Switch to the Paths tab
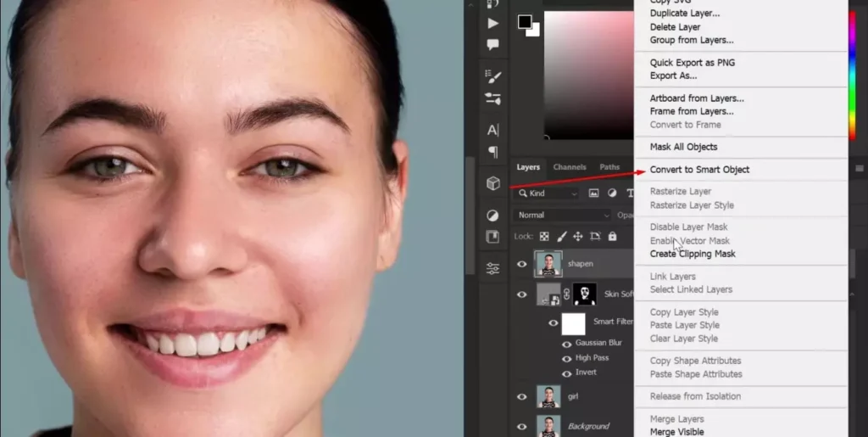 point(609,167)
